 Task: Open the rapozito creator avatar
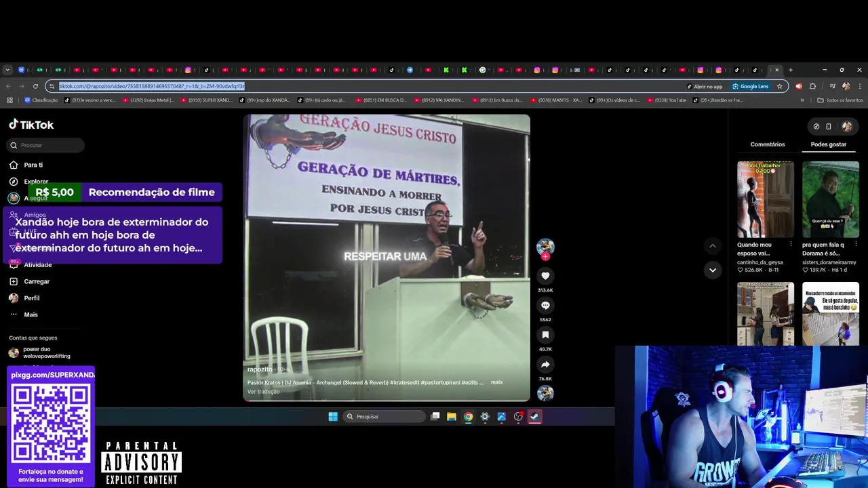coord(545,247)
